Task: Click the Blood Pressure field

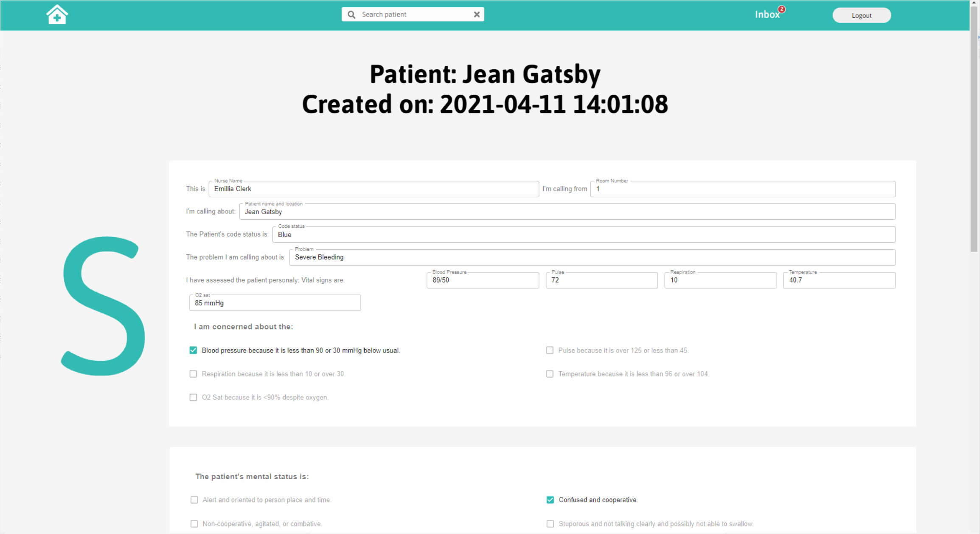Action: point(483,280)
